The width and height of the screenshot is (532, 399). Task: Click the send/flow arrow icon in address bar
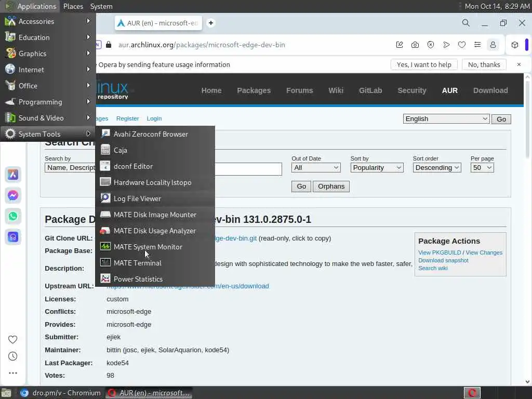[x=446, y=45]
